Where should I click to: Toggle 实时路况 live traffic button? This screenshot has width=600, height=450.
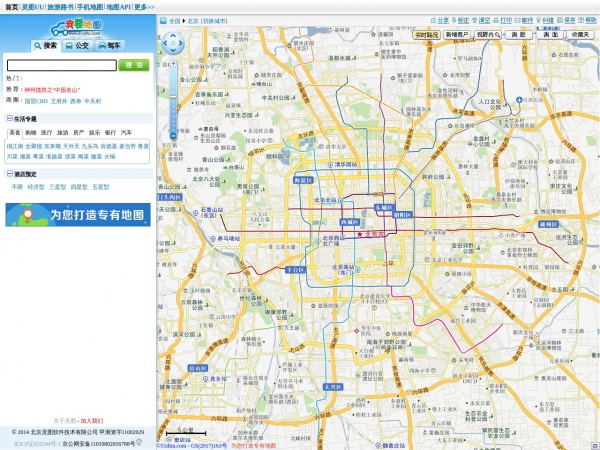[x=426, y=35]
